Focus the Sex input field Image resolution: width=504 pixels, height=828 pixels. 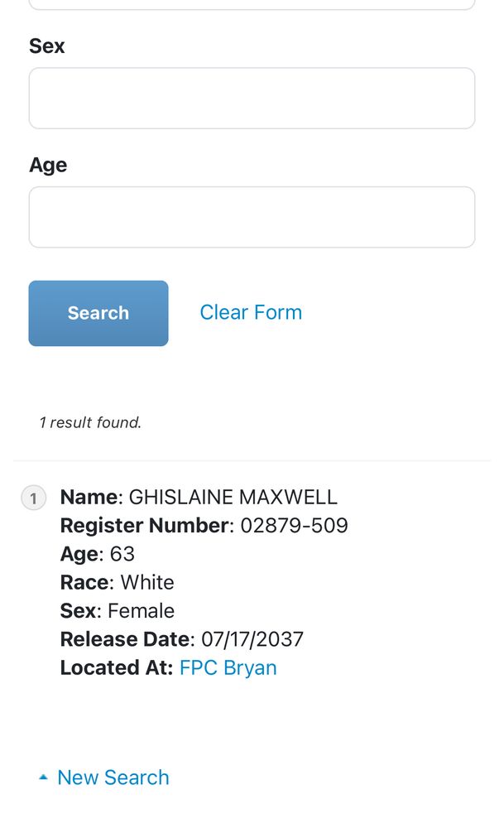252,98
